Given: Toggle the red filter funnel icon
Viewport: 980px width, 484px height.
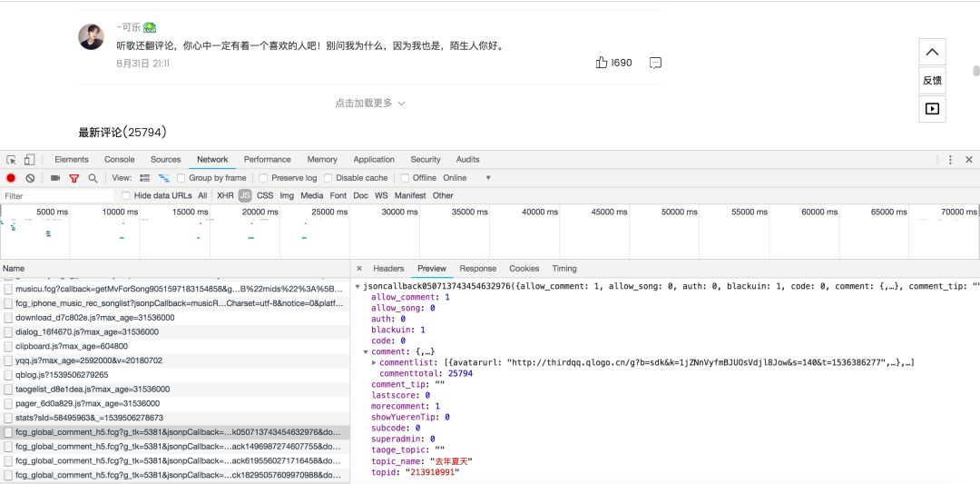Looking at the screenshot, I should (x=73, y=178).
